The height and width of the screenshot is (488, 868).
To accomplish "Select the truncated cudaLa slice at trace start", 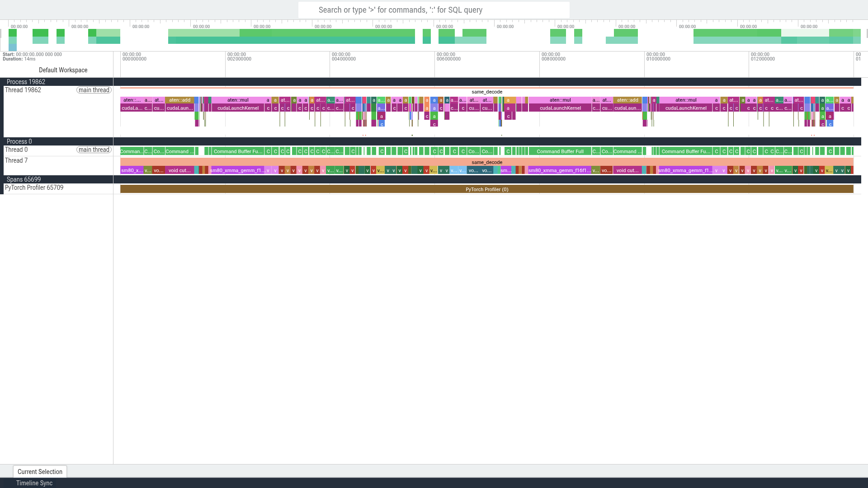I will tap(132, 108).
